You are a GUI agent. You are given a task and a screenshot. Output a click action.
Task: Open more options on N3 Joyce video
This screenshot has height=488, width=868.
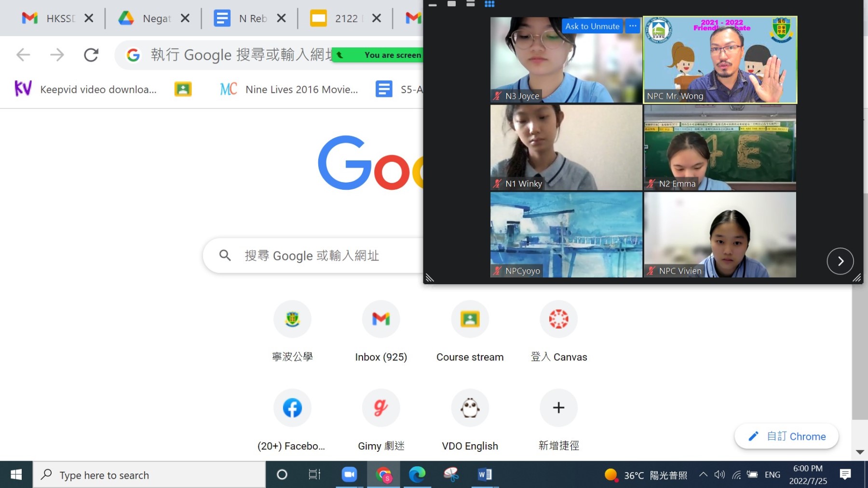click(x=633, y=26)
